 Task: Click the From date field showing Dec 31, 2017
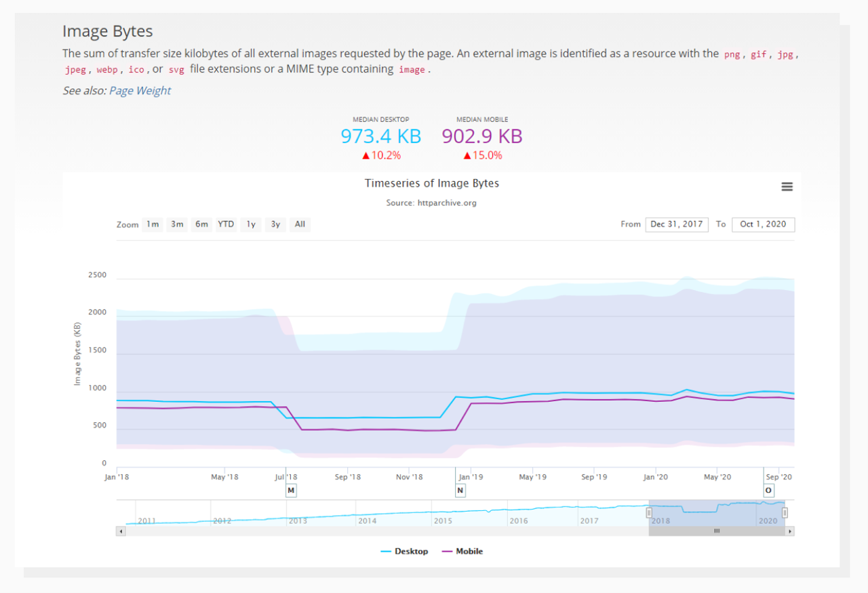click(x=677, y=224)
